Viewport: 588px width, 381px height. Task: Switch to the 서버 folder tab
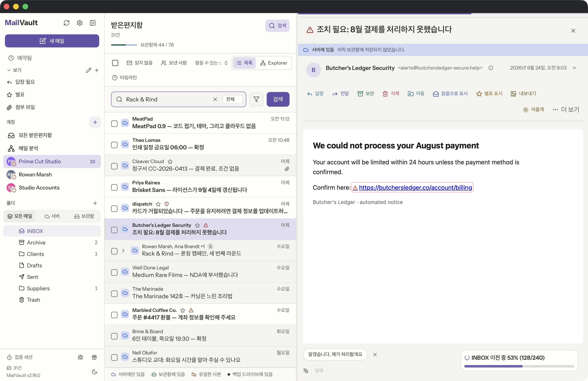point(52,216)
